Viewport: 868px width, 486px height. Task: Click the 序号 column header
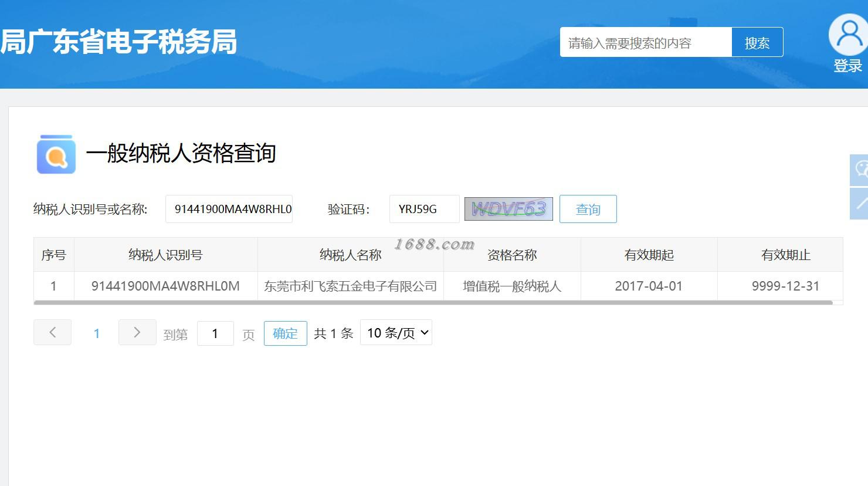coord(54,255)
